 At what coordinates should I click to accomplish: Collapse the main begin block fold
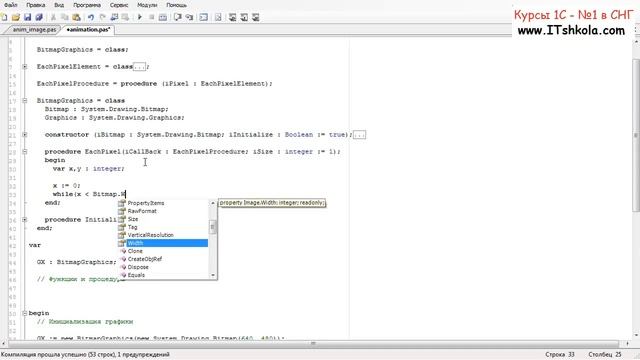25,313
